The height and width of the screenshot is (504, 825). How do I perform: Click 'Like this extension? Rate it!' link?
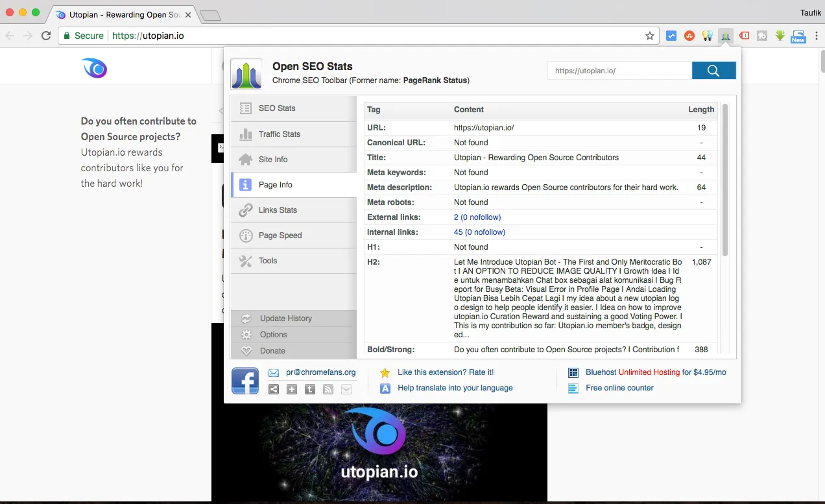446,372
